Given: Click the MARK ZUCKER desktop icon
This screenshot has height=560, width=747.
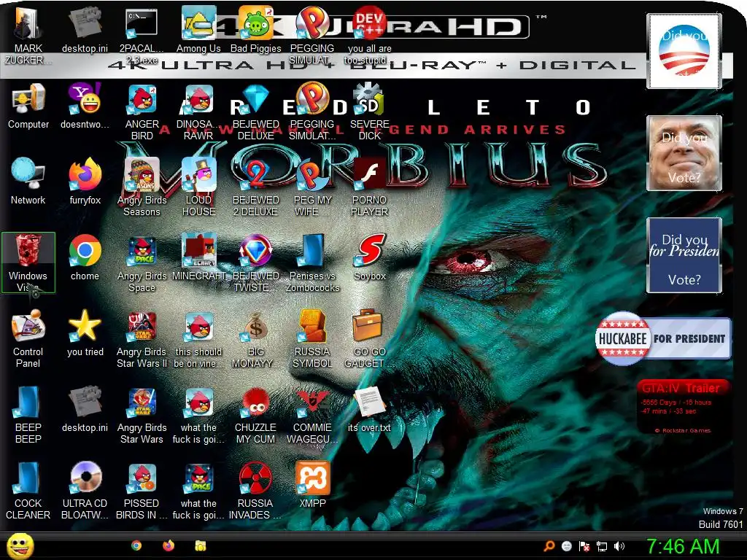Looking at the screenshot, I should 28,34.
